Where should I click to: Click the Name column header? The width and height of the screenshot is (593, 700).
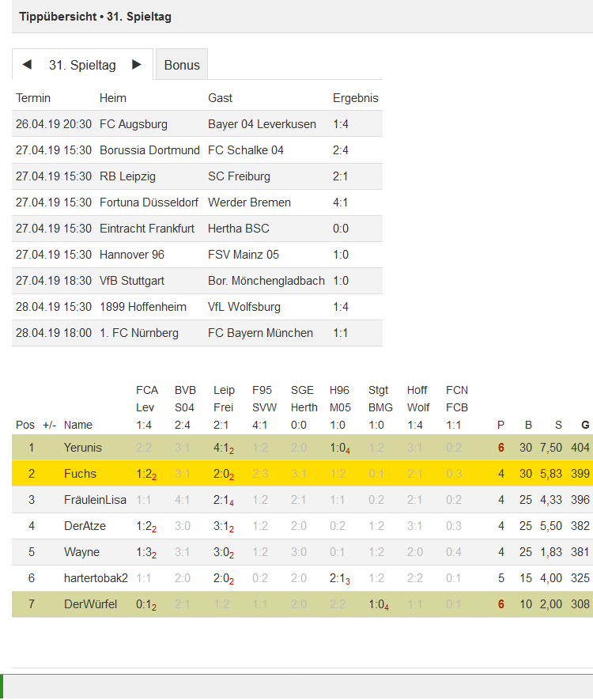[x=78, y=425]
